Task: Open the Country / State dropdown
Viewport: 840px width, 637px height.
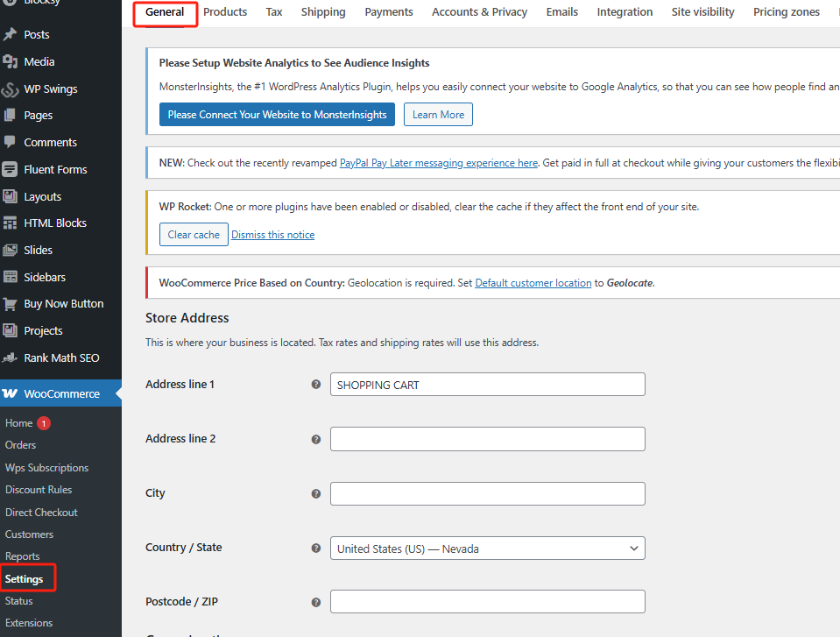Action: [487, 549]
